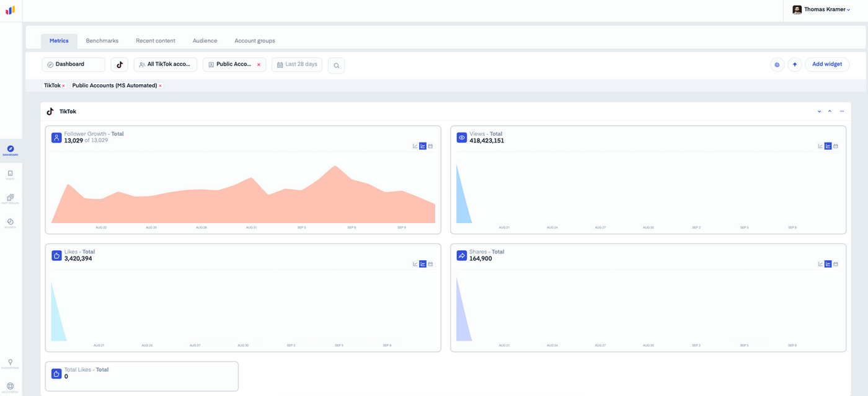Remove the Public Accounts (MS Automated) filter tag
The width and height of the screenshot is (868, 396).
[160, 86]
